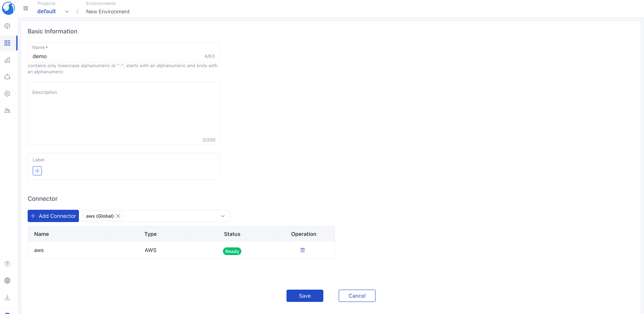Click the help question mark icon
The image size is (644, 314).
click(7, 264)
